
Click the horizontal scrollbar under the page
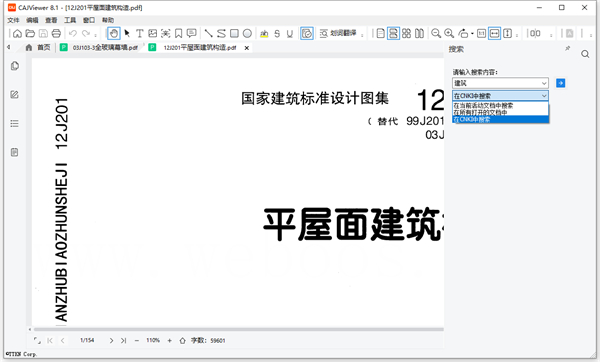pyautogui.click(x=239, y=329)
